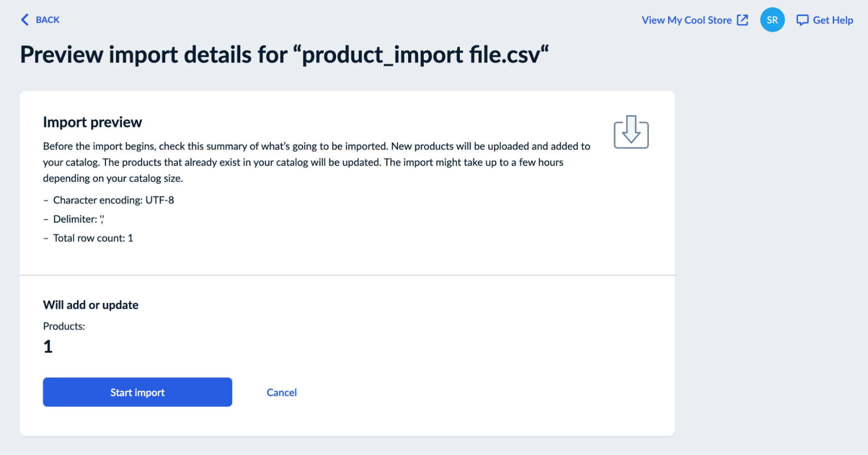Click the Products label
This screenshot has height=455, width=868.
click(64, 326)
